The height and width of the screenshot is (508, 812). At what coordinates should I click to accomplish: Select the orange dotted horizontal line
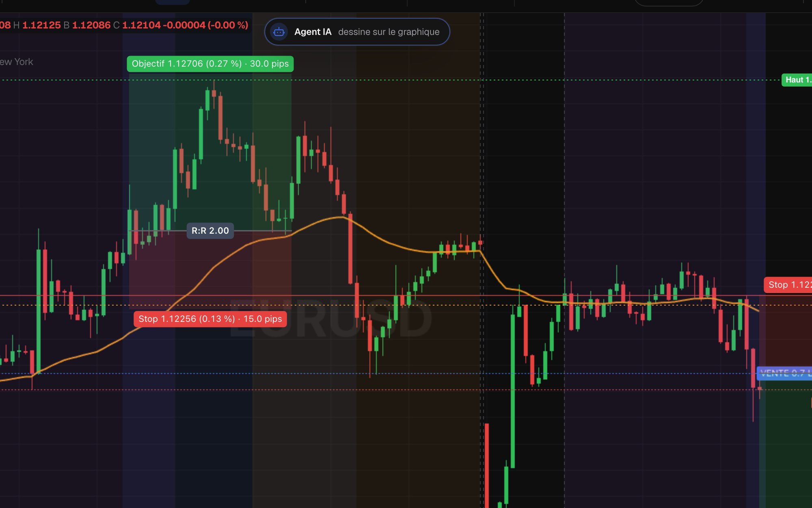click(406, 305)
